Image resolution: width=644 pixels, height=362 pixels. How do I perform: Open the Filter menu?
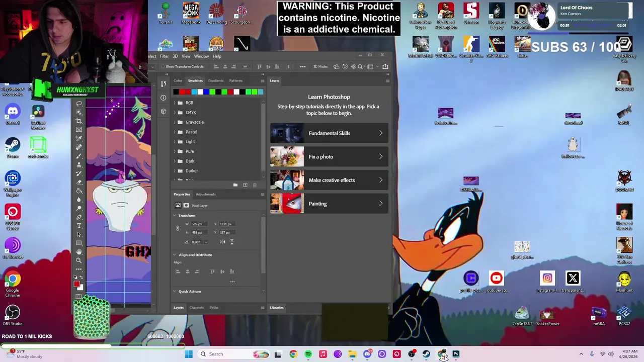click(165, 56)
